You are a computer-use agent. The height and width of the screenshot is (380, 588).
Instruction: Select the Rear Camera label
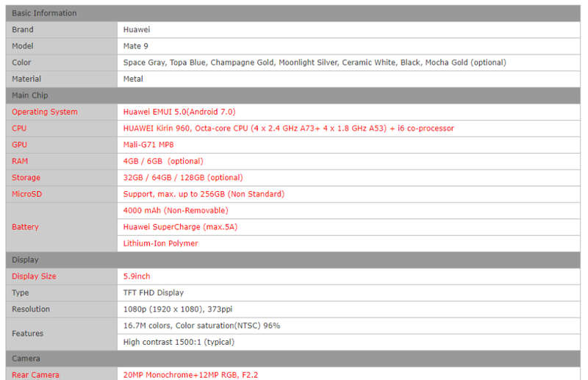35,375
